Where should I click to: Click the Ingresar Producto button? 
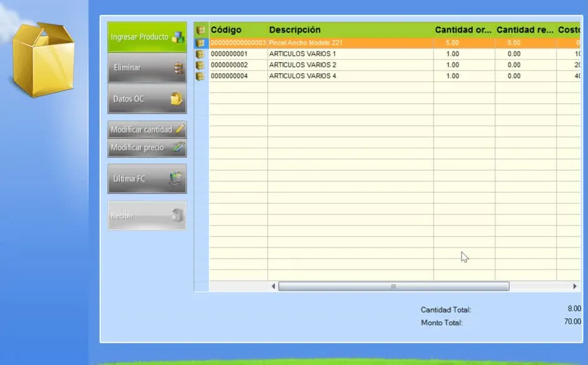147,37
